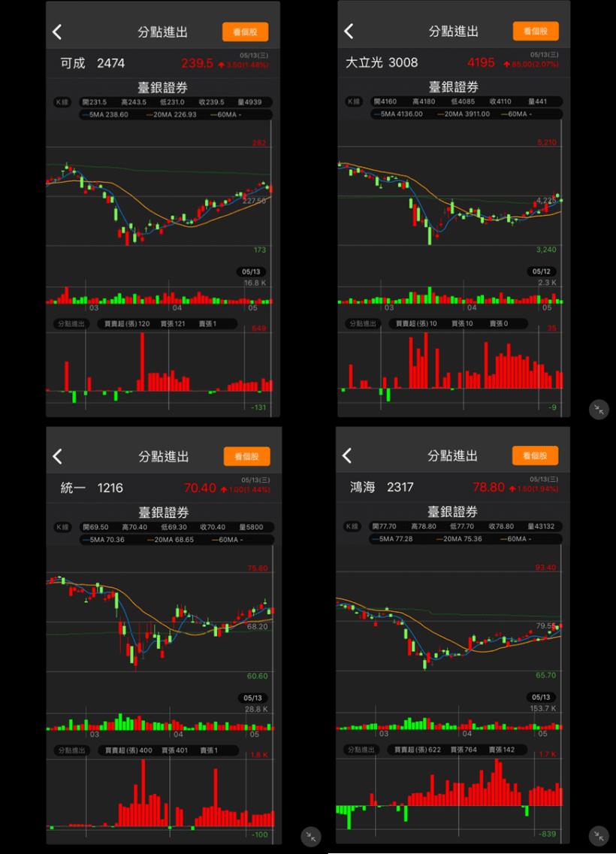
Task: Tap 買賣超(張) 120 in 可成 panel
Action: click(x=128, y=323)
